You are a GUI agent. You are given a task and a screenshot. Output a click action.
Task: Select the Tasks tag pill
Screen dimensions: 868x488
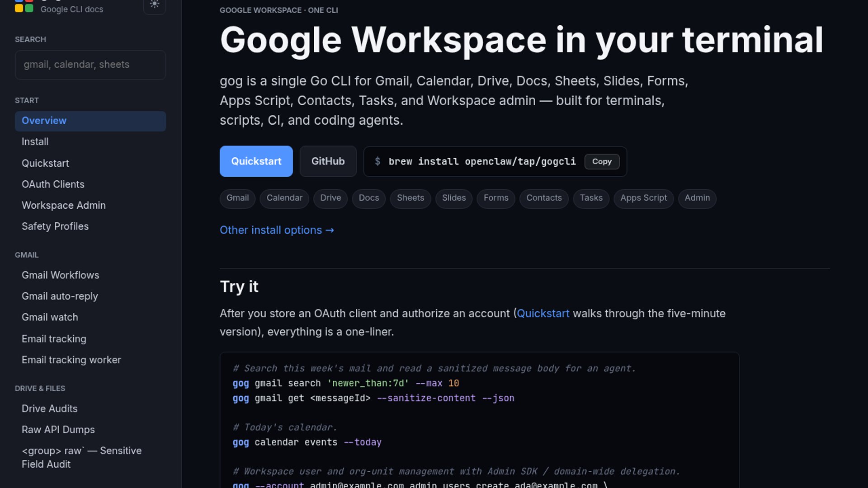(591, 198)
